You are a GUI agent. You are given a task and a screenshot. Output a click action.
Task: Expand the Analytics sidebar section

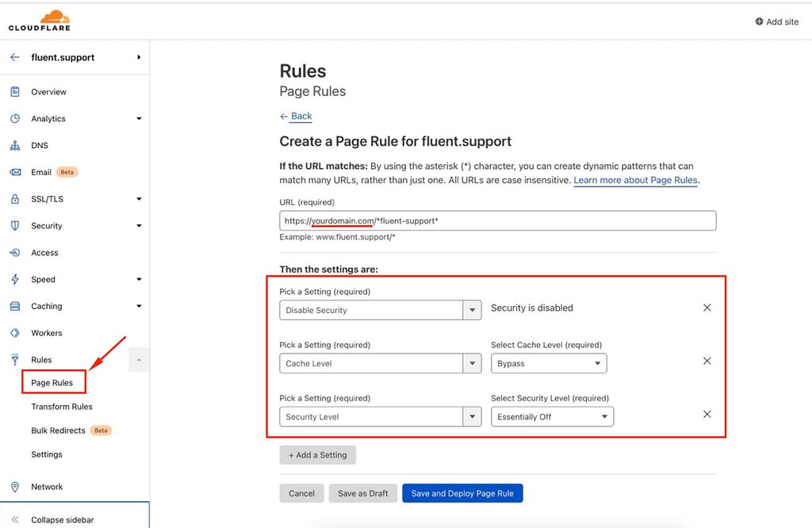click(139, 119)
